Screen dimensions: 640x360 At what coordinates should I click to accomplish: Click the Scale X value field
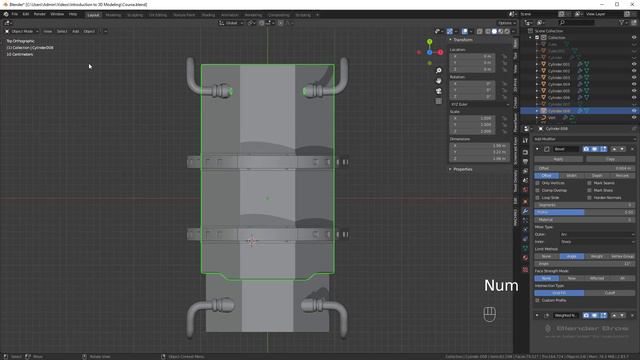[x=472, y=118]
